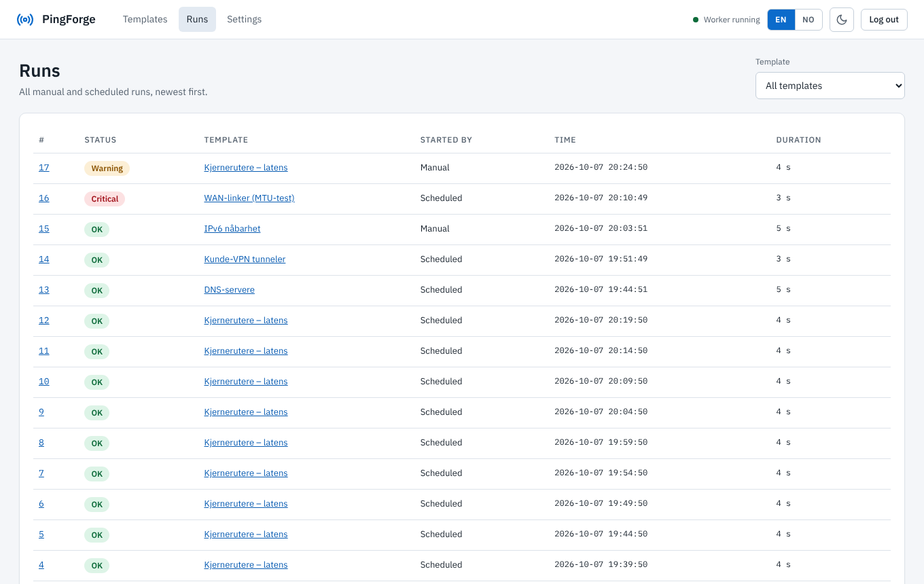Click the 5 s duration for run 13

(x=783, y=290)
